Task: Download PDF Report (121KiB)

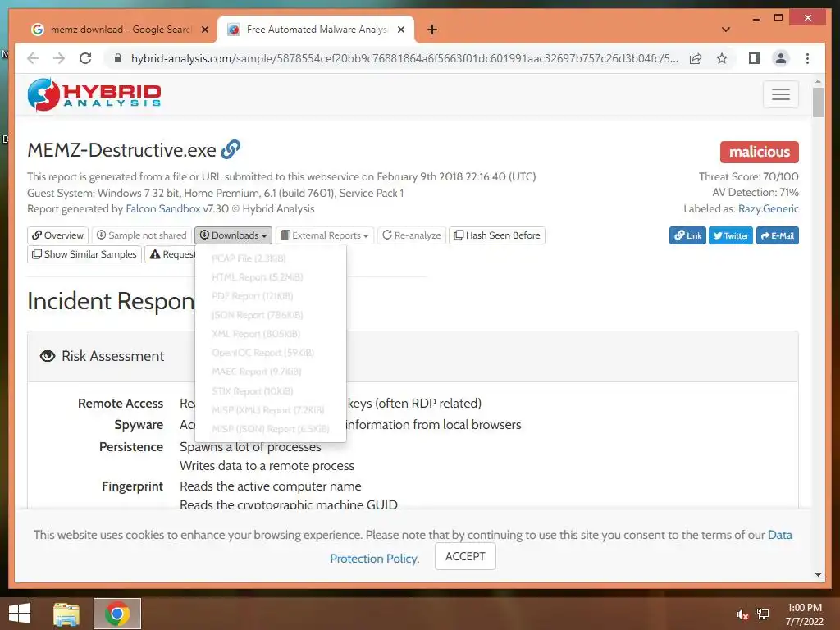Action: point(271,295)
